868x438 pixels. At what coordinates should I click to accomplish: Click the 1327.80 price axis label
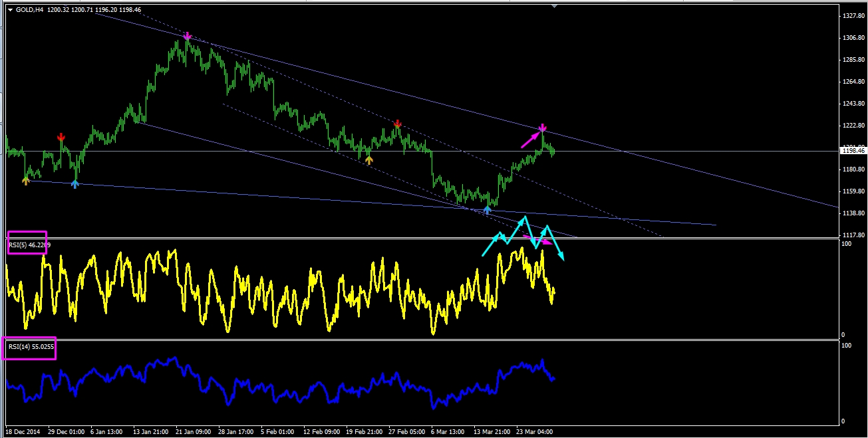click(x=852, y=15)
